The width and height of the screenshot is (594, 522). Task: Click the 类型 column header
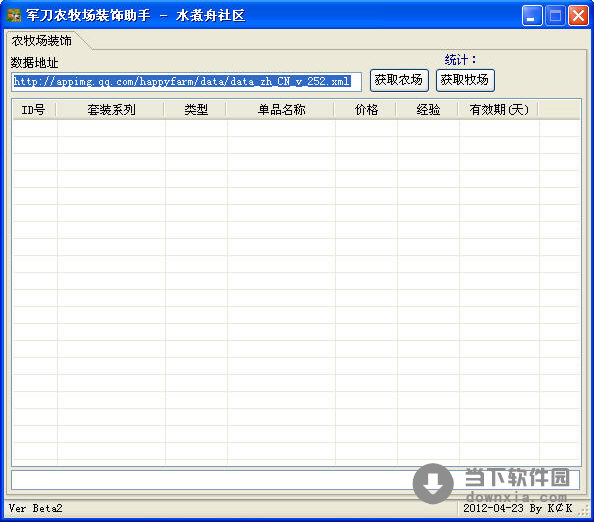tap(195, 110)
